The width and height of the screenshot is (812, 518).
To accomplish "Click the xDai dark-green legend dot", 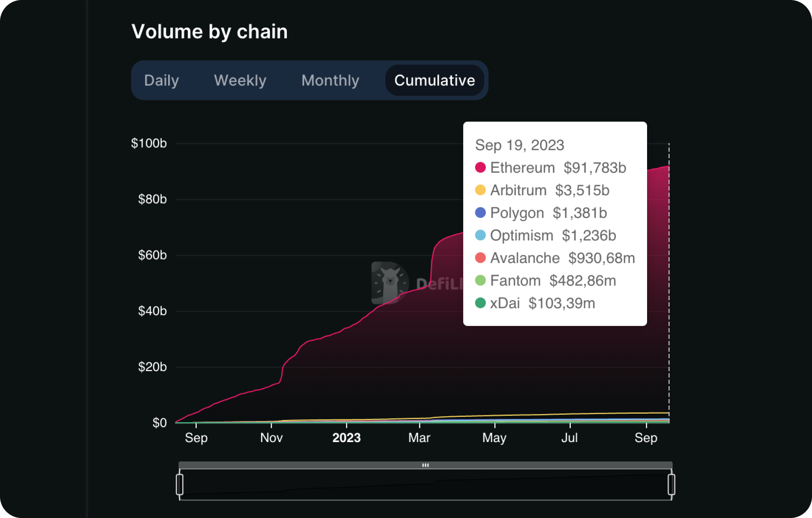I will [480, 303].
